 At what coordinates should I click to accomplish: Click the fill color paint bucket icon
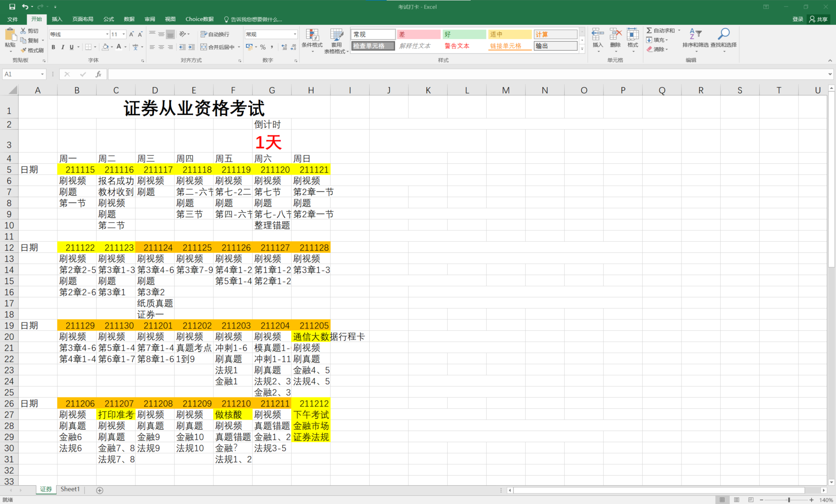click(x=105, y=47)
